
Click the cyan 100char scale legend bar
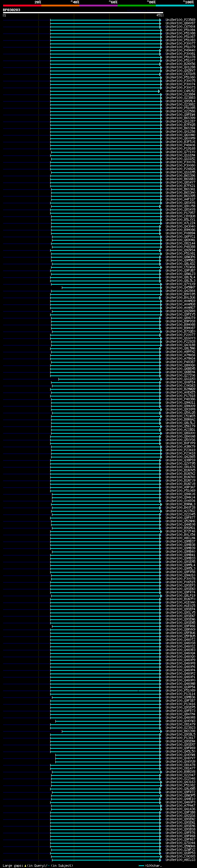coord(141,866)
